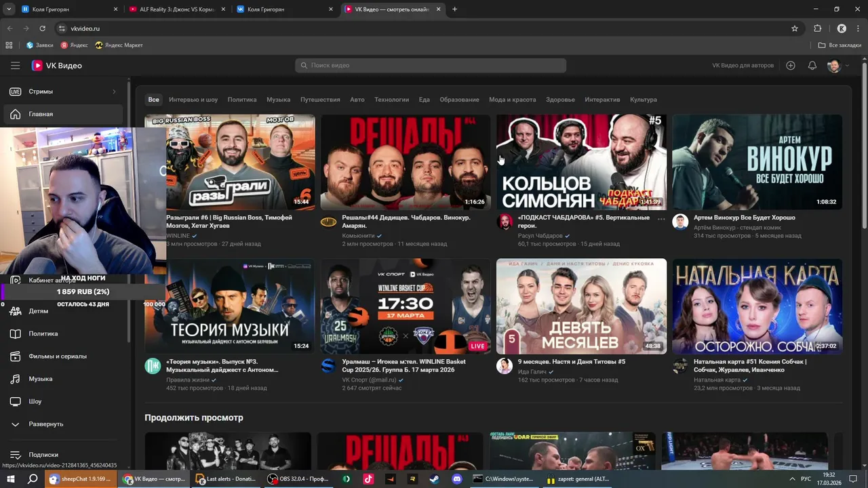This screenshot has height=488, width=868.
Task: Select the Культура category tab
Action: [x=644, y=100]
